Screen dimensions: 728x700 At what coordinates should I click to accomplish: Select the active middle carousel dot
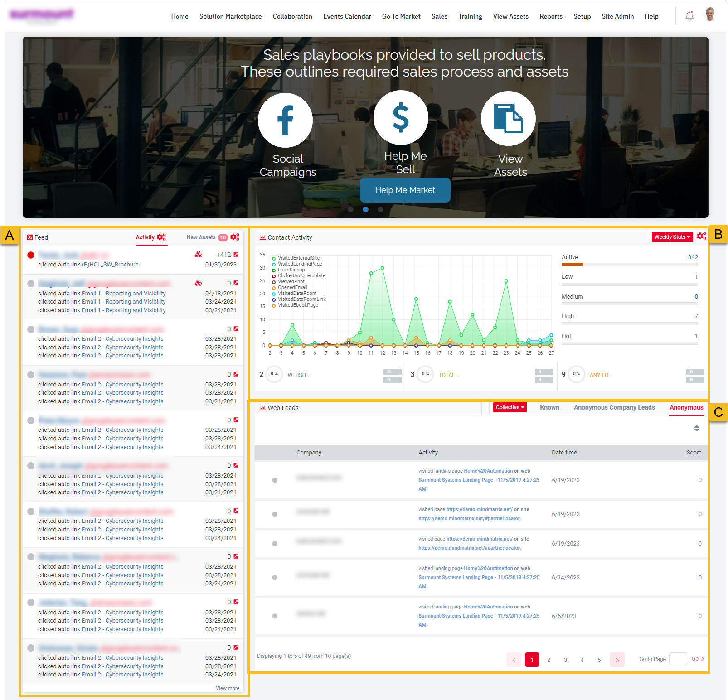[x=365, y=209]
